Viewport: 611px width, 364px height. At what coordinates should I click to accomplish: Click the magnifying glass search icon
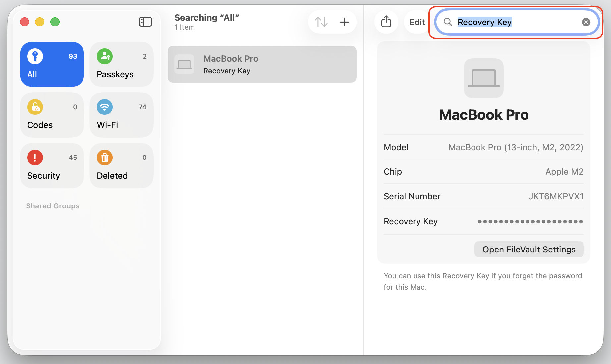[448, 22]
